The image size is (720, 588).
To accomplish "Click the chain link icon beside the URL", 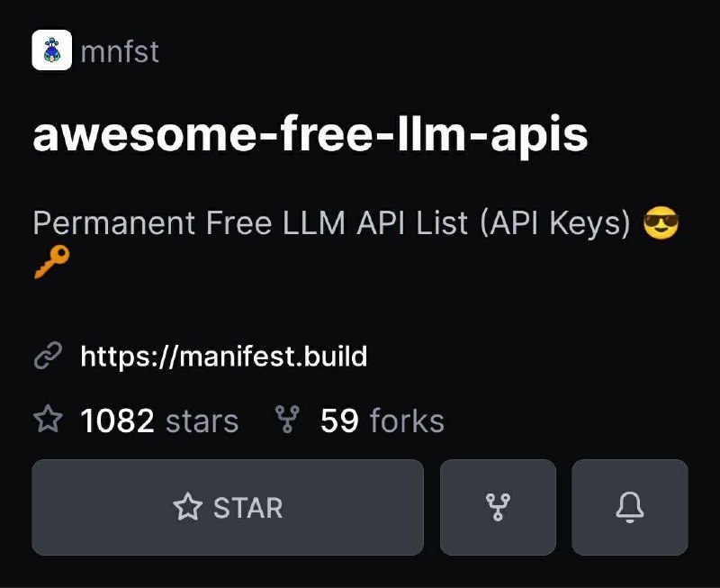I will (47, 357).
